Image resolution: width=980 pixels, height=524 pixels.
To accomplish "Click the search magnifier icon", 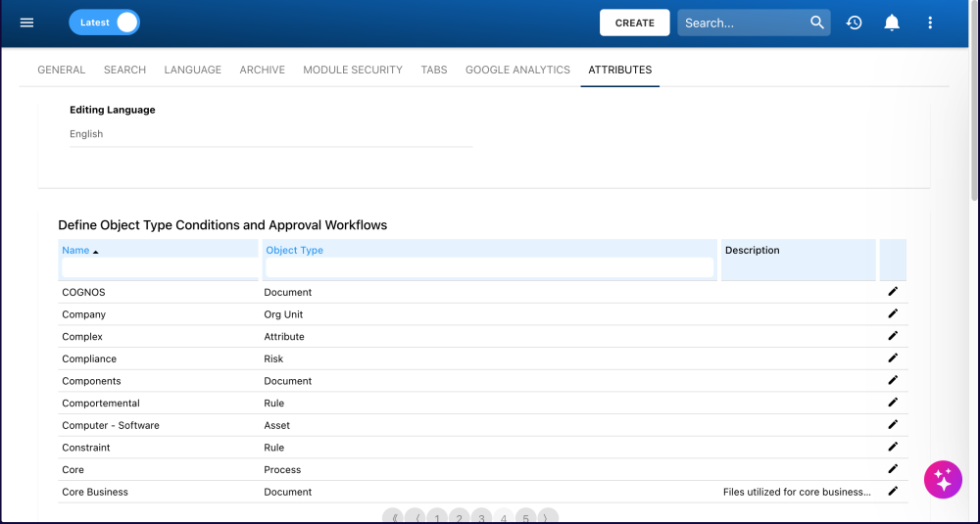I will point(817,23).
